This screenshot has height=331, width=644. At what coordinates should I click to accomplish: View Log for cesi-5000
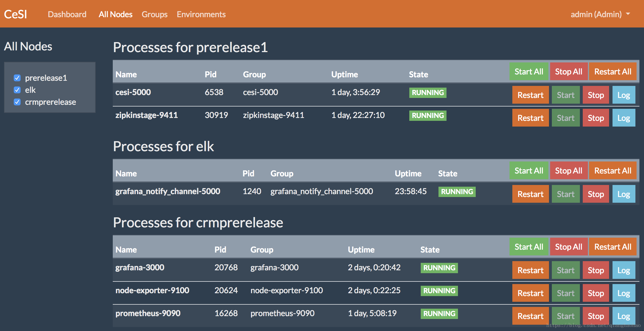point(624,95)
